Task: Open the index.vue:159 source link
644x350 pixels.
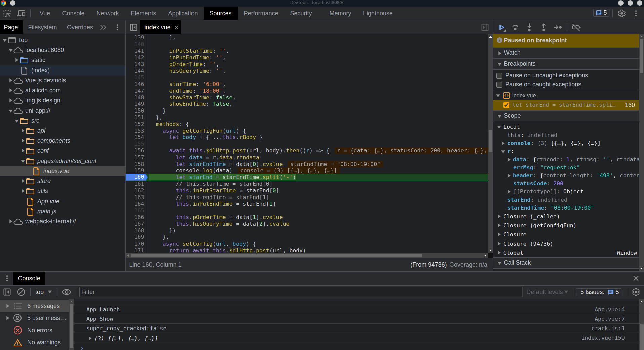Action: point(603,338)
